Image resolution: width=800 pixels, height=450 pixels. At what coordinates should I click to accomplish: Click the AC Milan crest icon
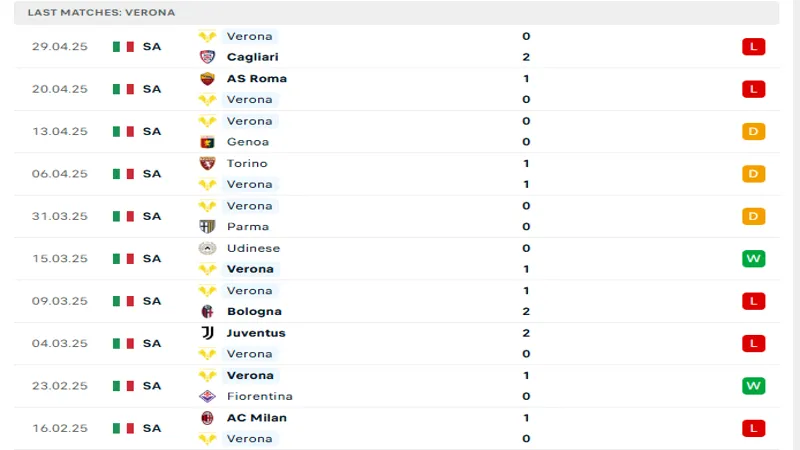coord(208,418)
